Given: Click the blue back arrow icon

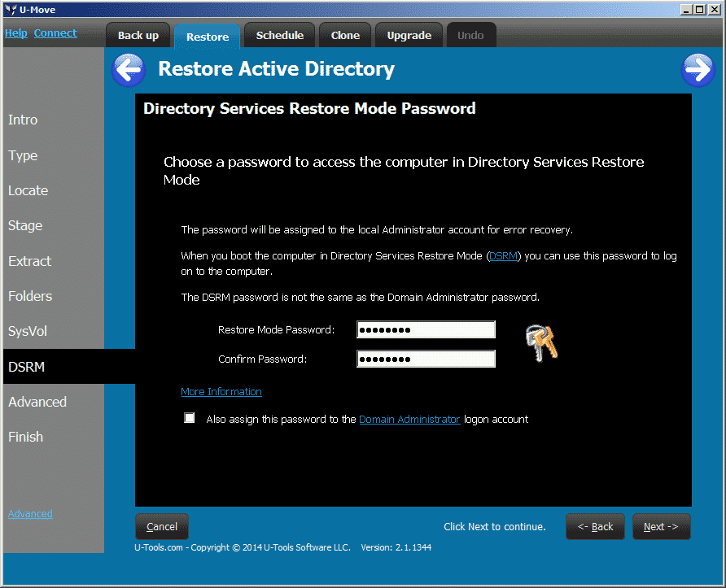Looking at the screenshot, I should pyautogui.click(x=129, y=70).
